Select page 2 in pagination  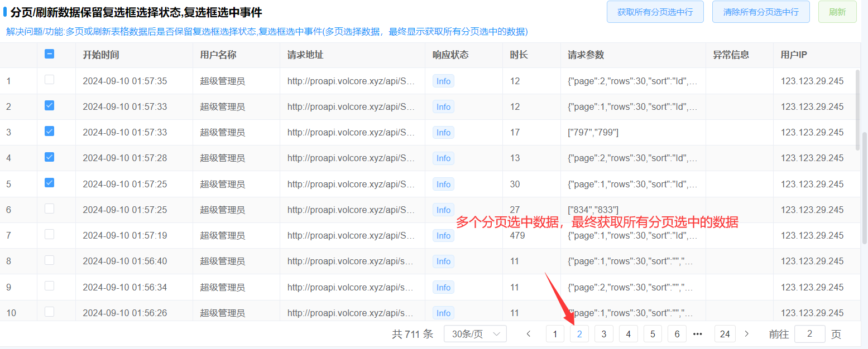(579, 334)
